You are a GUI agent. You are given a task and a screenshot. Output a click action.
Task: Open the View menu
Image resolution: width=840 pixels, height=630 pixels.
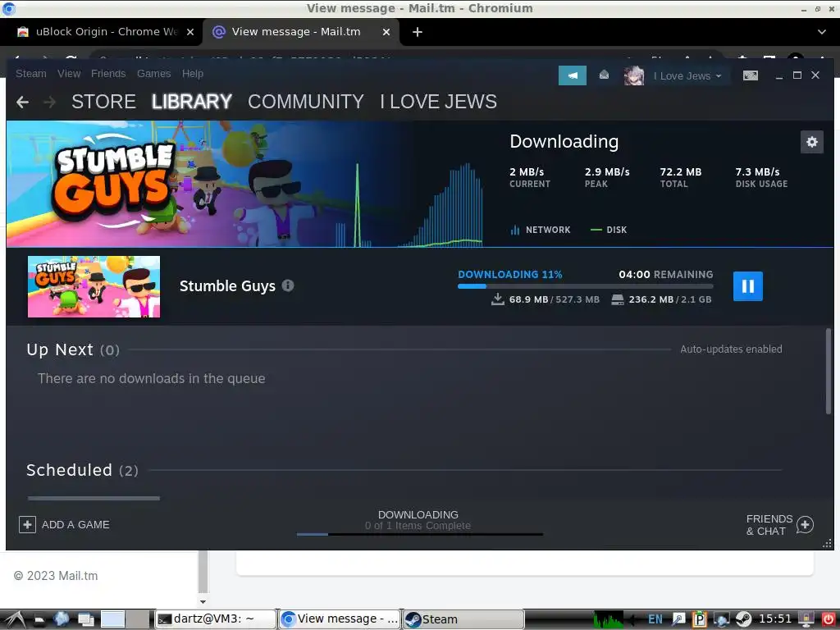pos(69,73)
